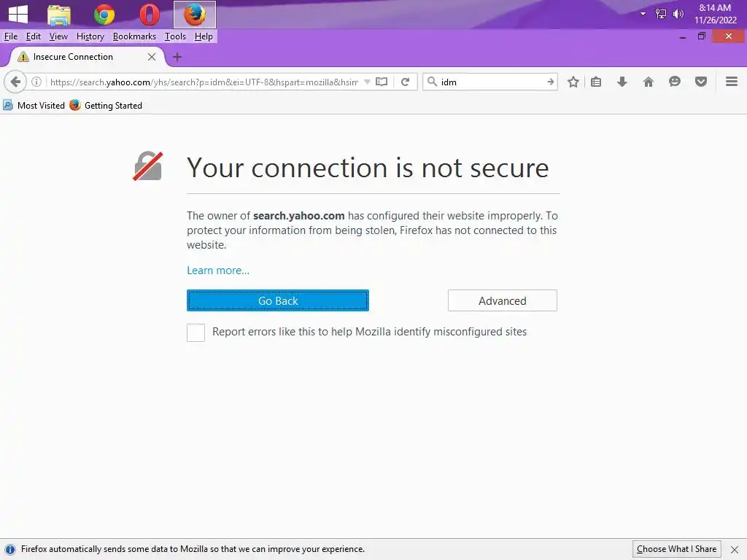Open the site information icon in address bar

(x=36, y=82)
